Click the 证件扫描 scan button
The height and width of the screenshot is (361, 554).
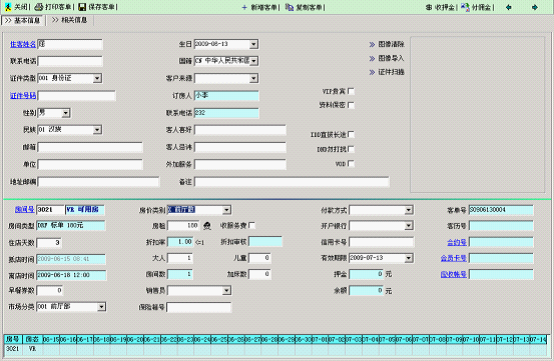click(387, 72)
